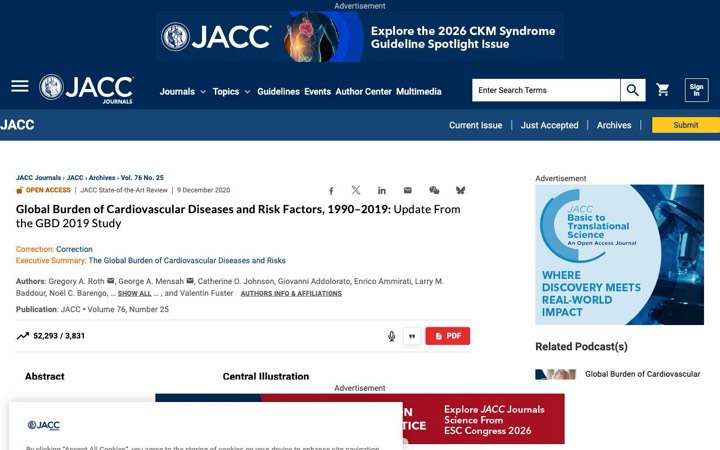
Task: Open the Basic to Translational Science ad
Action: pyautogui.click(x=619, y=255)
